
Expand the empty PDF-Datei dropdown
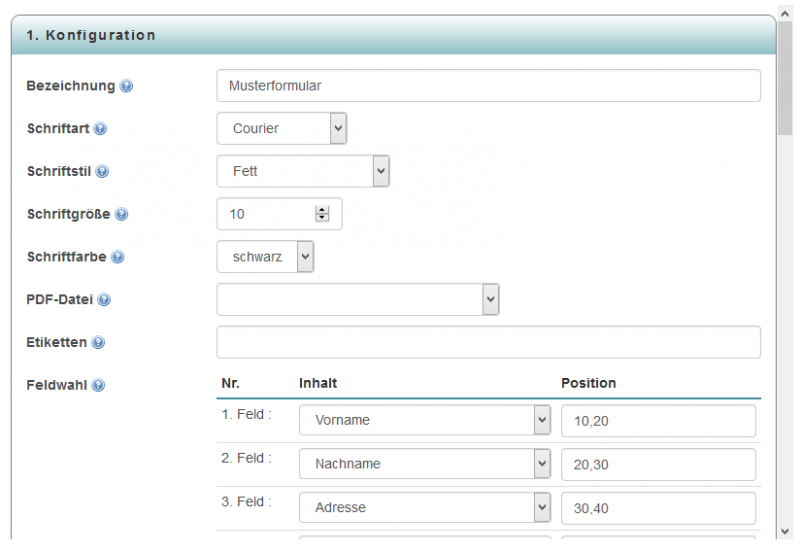point(358,299)
